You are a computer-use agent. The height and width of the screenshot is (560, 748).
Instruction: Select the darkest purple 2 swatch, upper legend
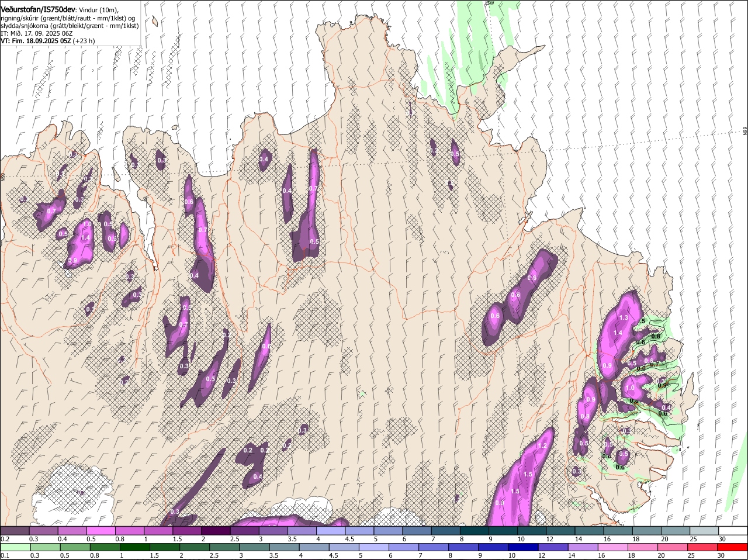(x=216, y=530)
